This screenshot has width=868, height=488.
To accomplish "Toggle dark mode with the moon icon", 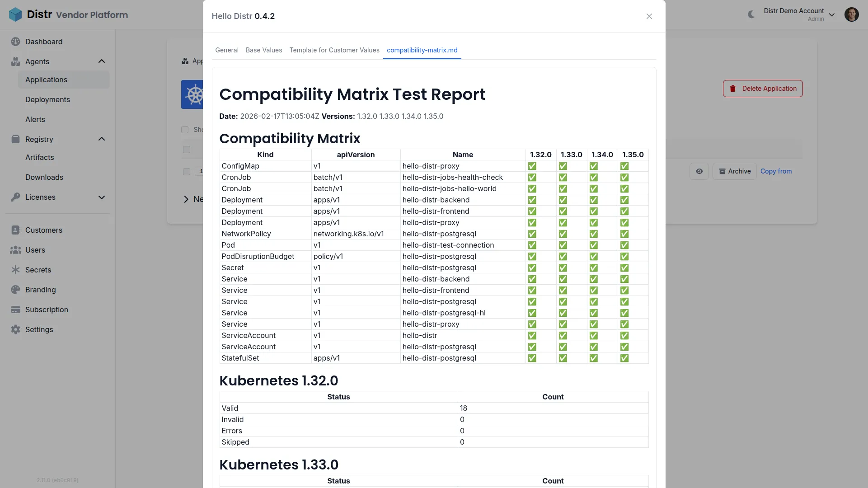I will pyautogui.click(x=751, y=14).
